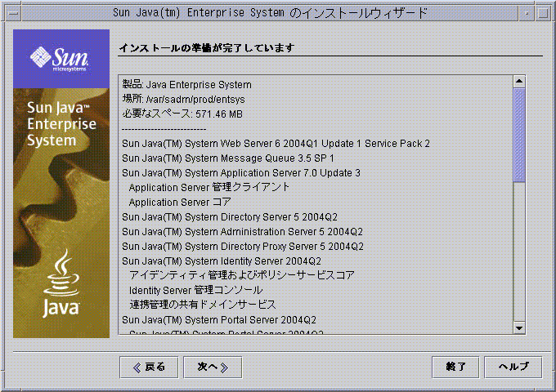Image resolution: width=556 pixels, height=392 pixels.
Task: Select Application Server 管理クライアント line
Action: click(x=209, y=187)
